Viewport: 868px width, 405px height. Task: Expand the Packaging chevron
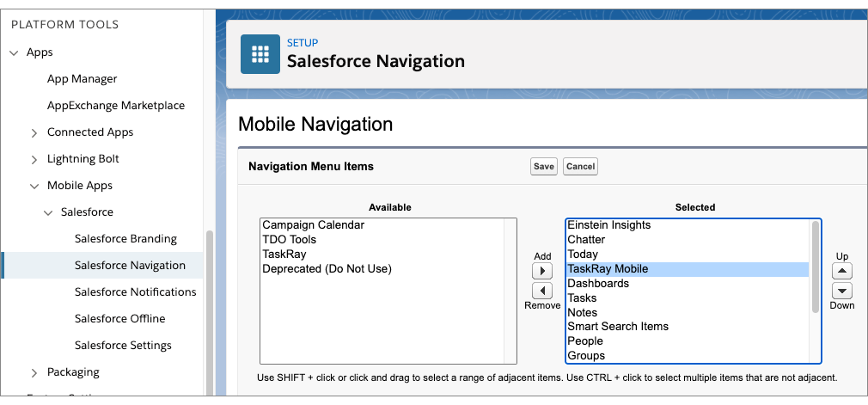coord(34,372)
